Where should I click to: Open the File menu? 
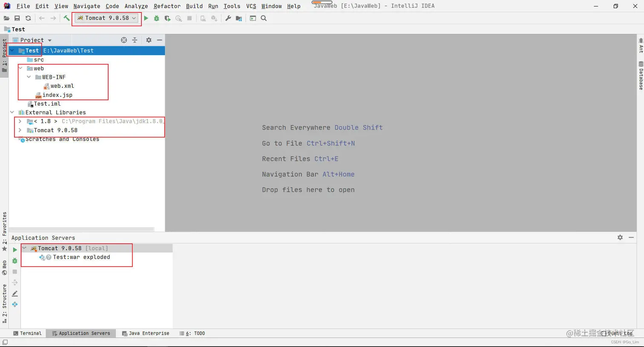pyautogui.click(x=23, y=6)
